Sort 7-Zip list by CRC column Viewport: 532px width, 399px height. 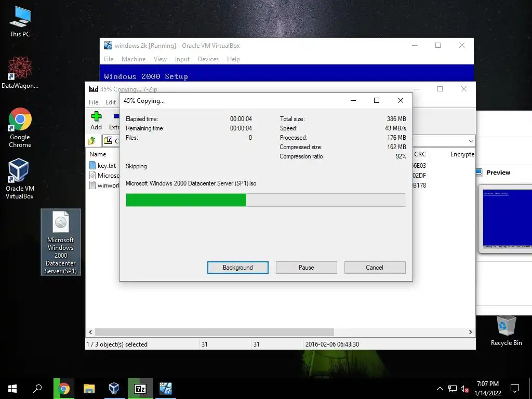point(420,154)
